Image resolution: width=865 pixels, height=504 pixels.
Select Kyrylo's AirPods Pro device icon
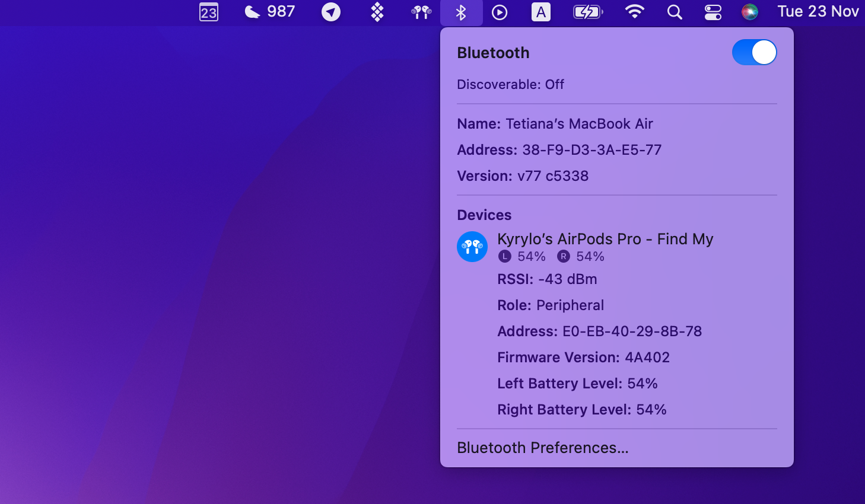tap(472, 247)
